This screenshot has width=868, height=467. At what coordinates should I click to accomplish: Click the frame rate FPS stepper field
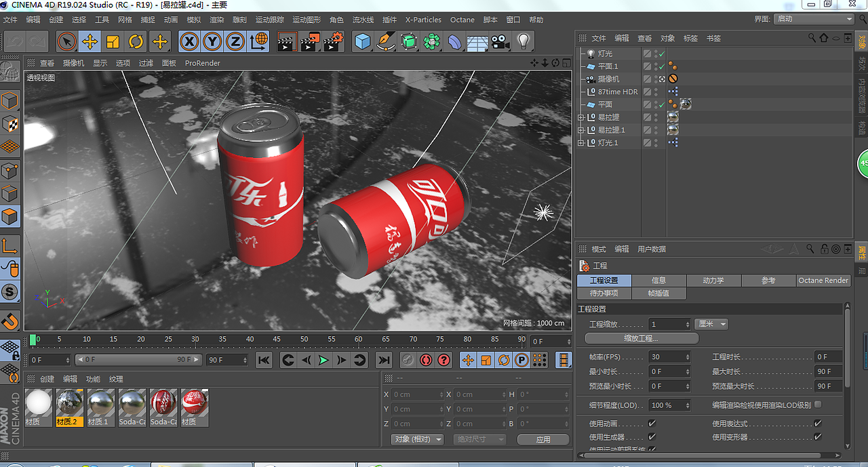pyautogui.click(x=670, y=357)
